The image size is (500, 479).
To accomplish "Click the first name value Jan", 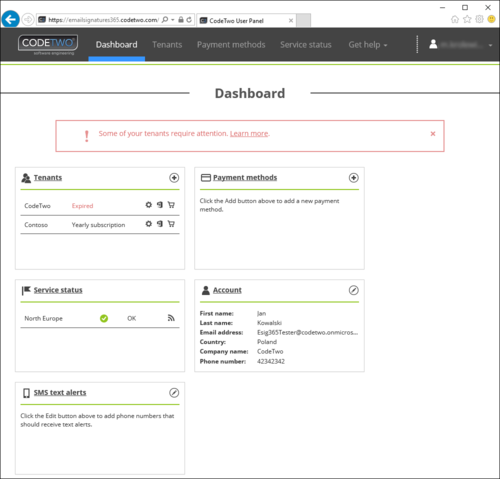I will 261,313.
